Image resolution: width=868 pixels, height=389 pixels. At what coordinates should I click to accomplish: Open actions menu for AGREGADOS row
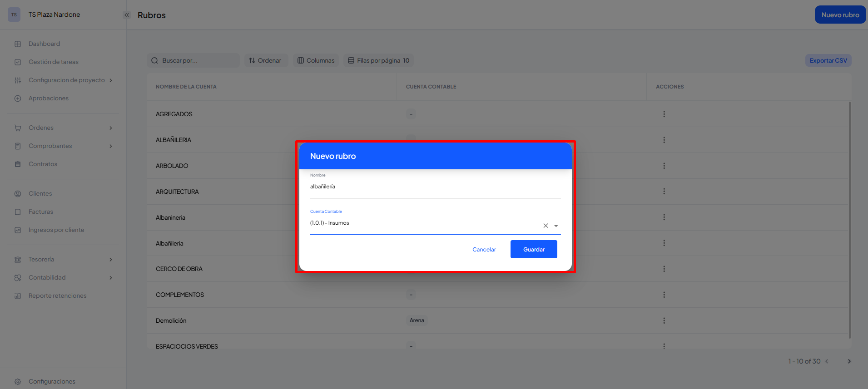tap(664, 114)
